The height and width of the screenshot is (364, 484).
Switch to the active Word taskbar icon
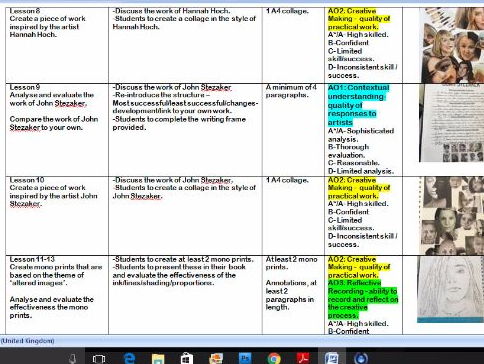(332, 359)
